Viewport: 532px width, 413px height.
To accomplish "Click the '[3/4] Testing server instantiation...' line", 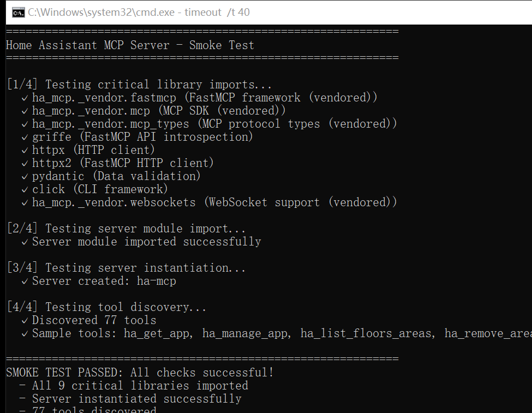I will tap(126, 268).
